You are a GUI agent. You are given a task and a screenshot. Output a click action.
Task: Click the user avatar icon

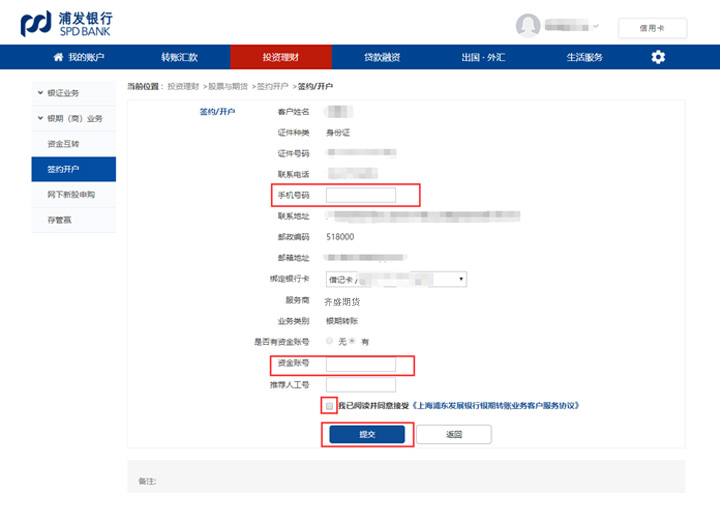(528, 26)
